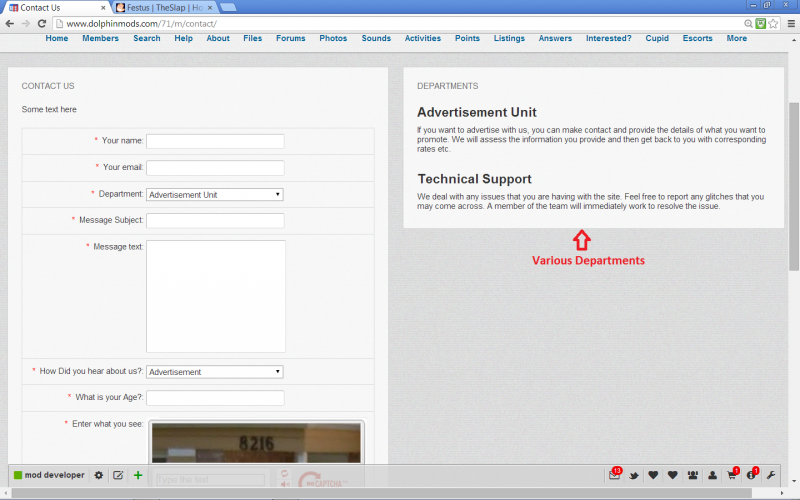Open Listings in the navigation menu
This screenshot has width=800, height=500.
pos(509,38)
